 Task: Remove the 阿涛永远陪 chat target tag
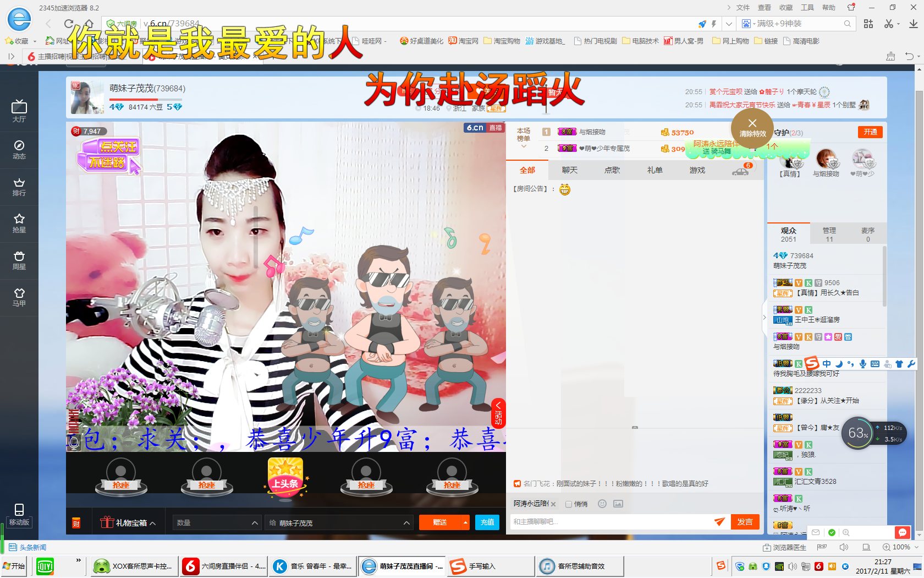[x=553, y=504]
